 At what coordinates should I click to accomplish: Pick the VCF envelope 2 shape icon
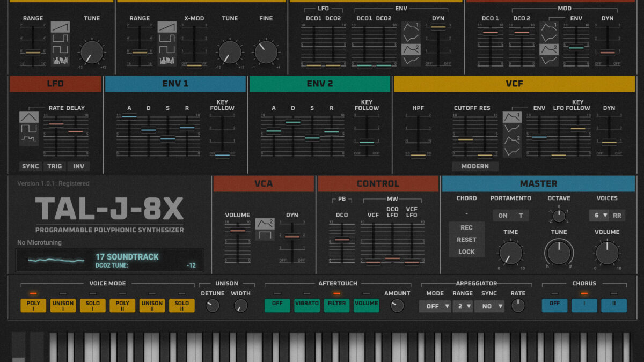click(x=512, y=140)
